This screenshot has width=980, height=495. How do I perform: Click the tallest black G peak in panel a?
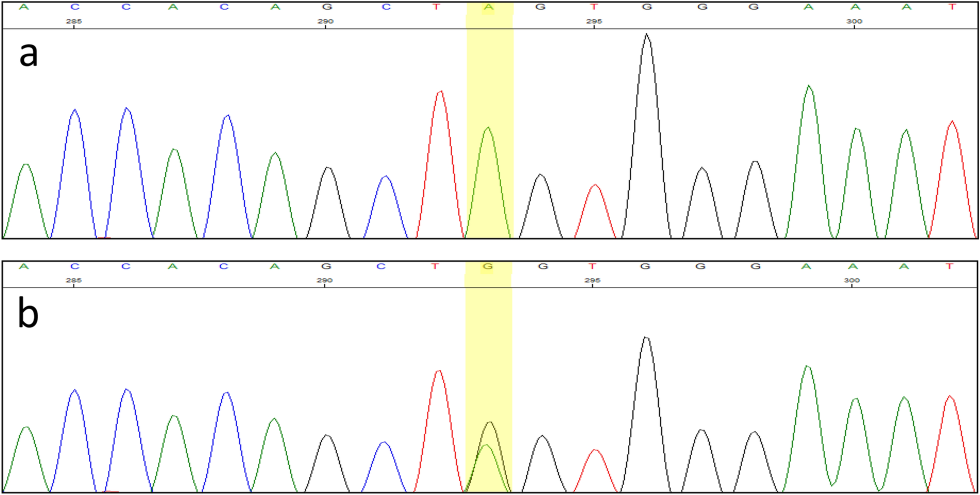click(x=646, y=135)
